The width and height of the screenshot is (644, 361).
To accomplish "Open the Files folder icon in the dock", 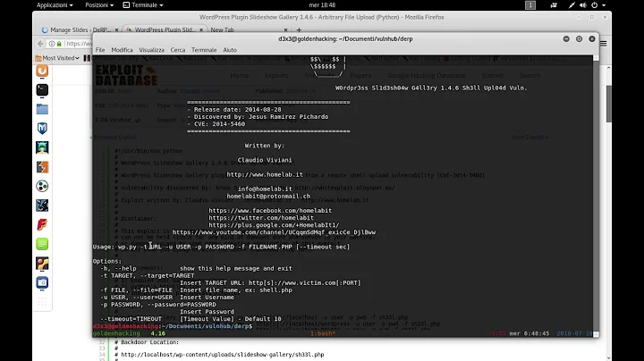I will 42,109.
